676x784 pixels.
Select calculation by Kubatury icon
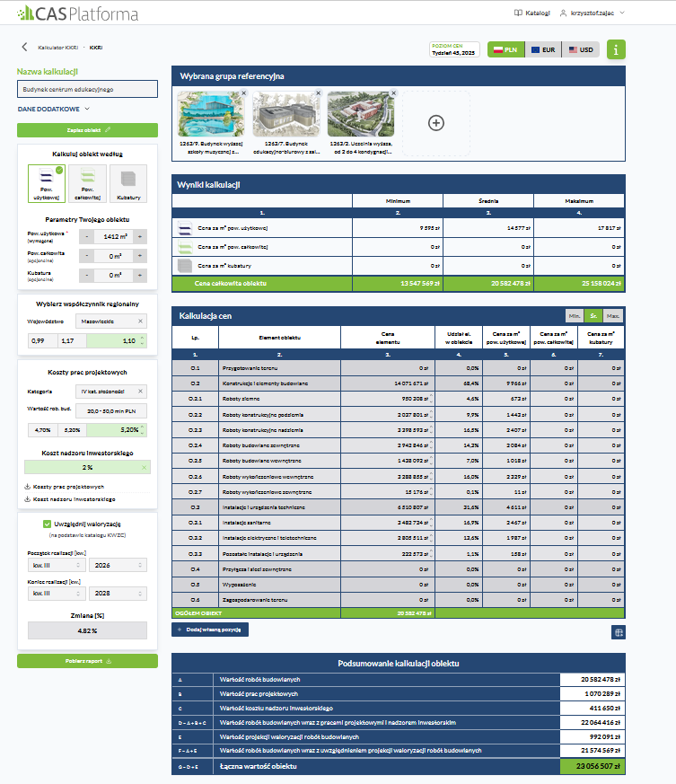[x=127, y=183]
